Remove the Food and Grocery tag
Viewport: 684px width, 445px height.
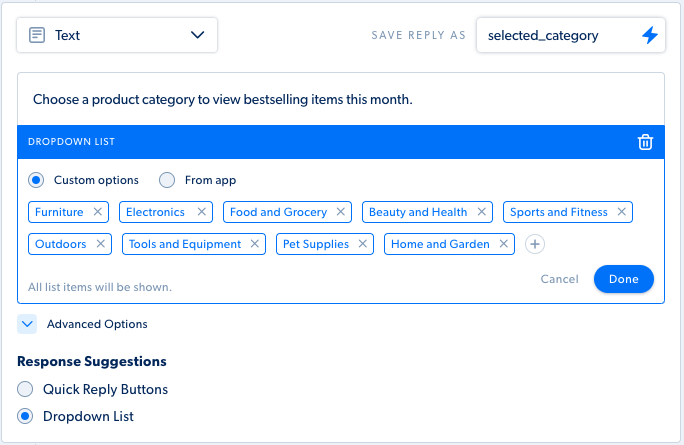point(341,212)
